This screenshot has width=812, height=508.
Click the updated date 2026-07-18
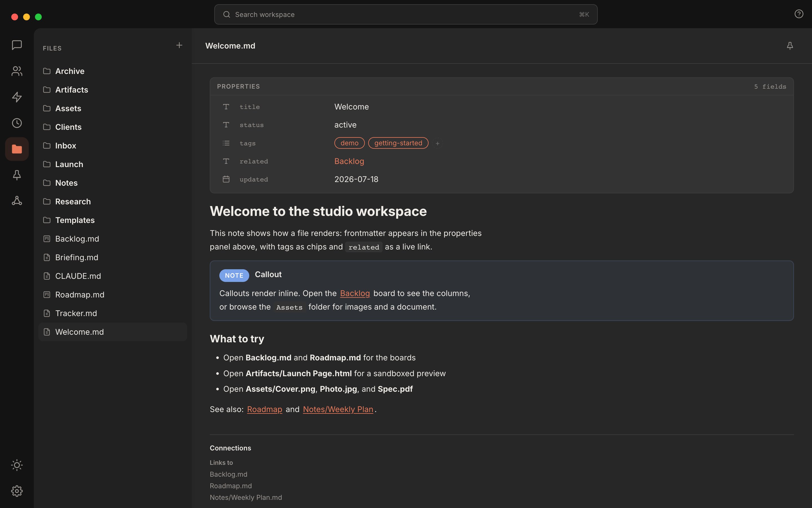tap(356, 179)
